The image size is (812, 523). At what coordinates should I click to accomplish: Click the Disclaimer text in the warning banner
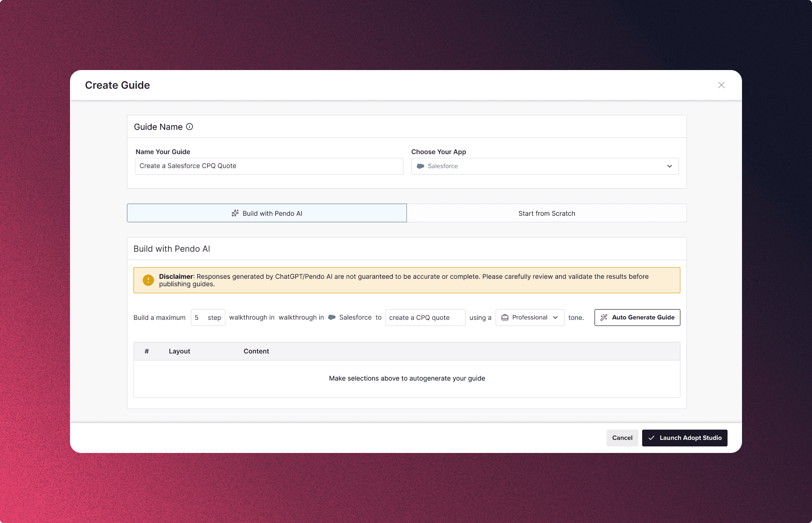[x=404, y=280]
